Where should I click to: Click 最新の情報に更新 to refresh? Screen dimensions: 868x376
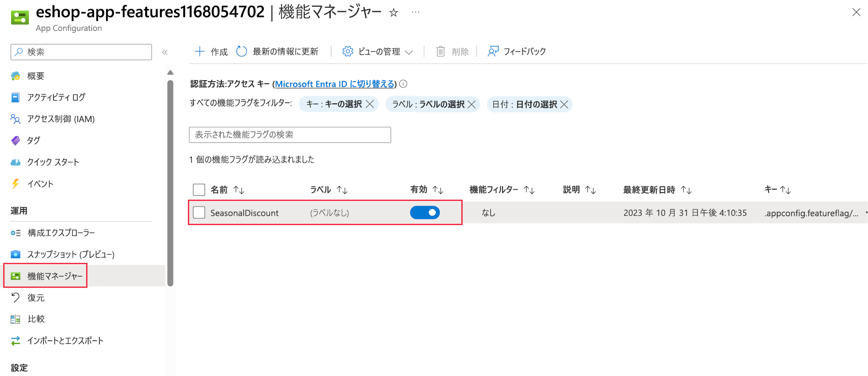pos(277,52)
